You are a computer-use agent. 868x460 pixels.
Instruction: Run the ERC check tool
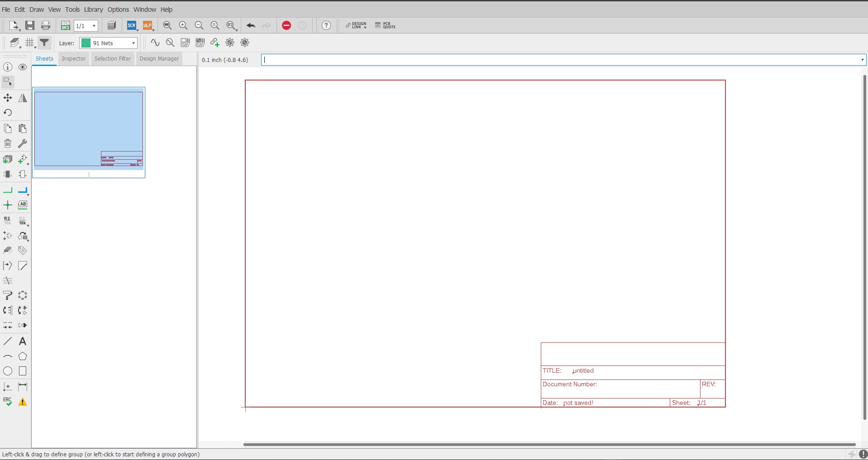point(8,402)
